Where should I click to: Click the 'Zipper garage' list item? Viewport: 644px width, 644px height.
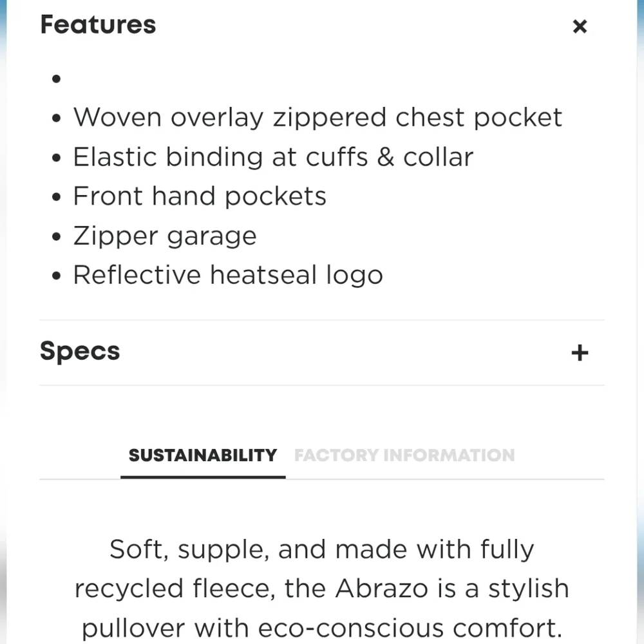[x=165, y=236]
